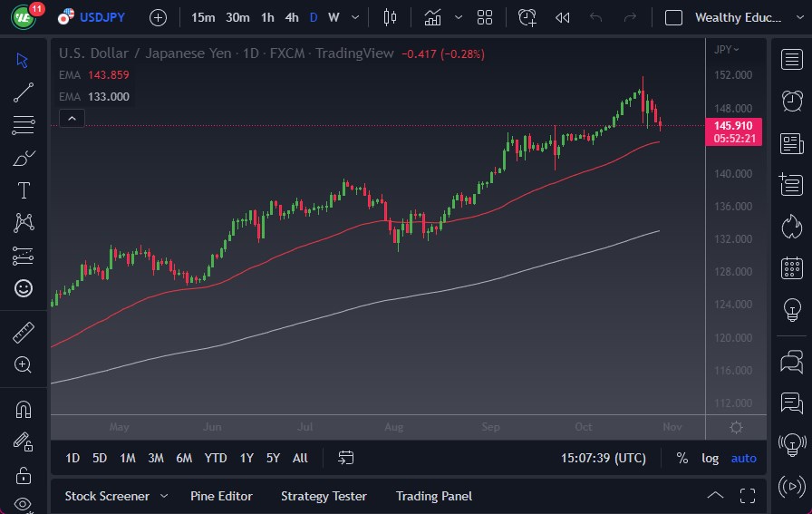Switch to the Pine Editor tab
Image resolution: width=812 pixels, height=514 pixels.
coord(221,496)
